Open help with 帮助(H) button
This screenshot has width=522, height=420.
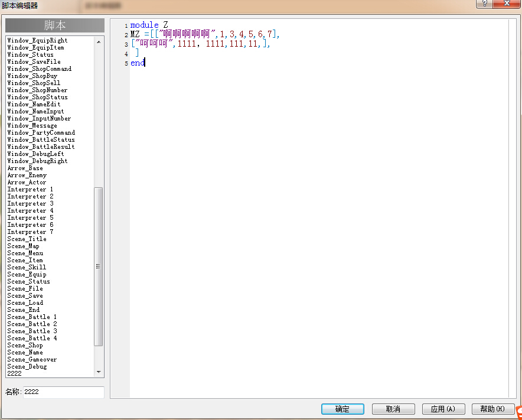493,409
